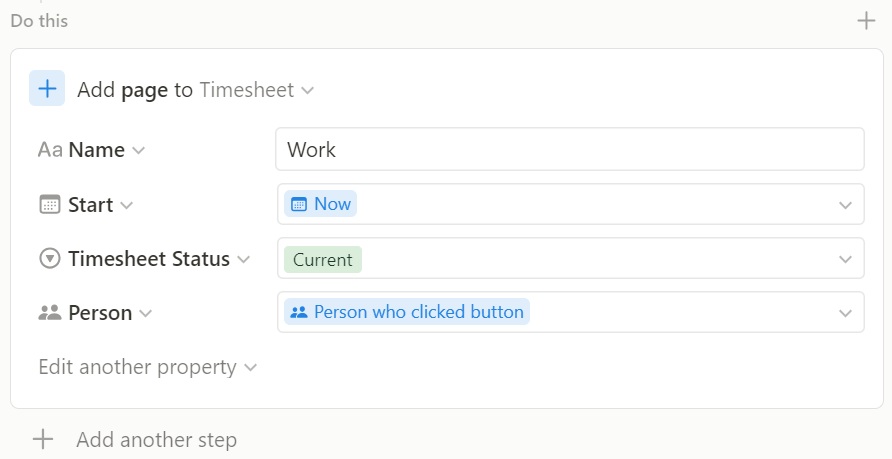Expand the Person value field arrow
This screenshot has height=459, width=892.
pyautogui.click(x=845, y=313)
